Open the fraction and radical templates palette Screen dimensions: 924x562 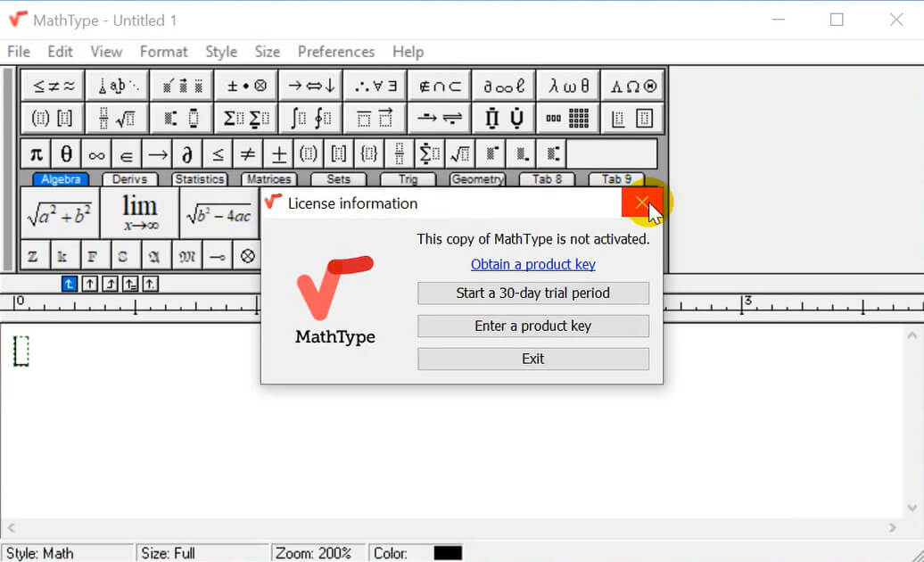point(117,118)
